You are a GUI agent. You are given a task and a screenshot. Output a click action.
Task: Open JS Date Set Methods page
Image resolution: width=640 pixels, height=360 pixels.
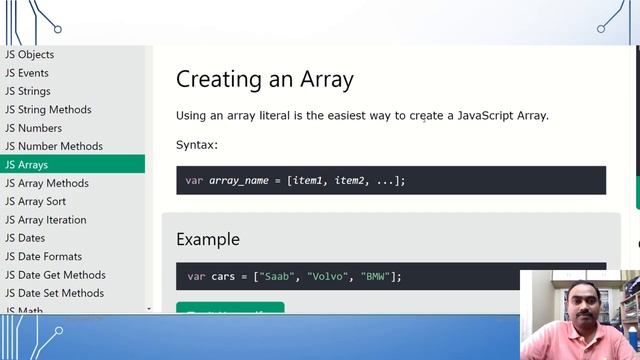[55, 293]
